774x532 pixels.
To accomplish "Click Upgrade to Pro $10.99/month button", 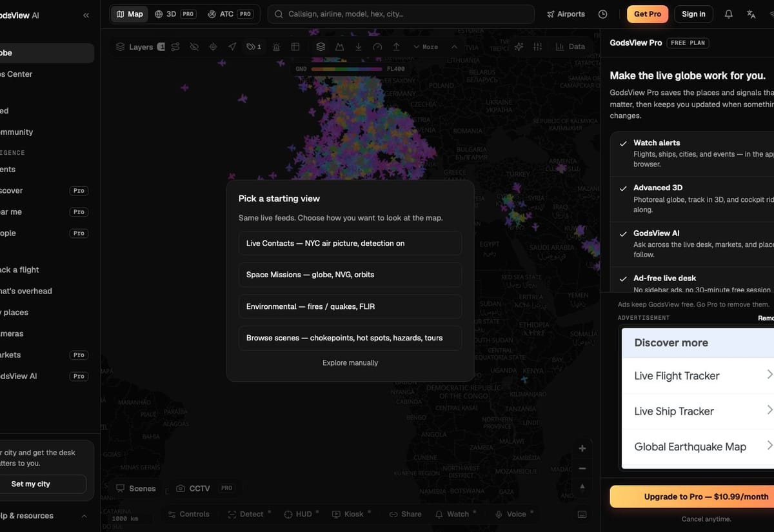I will [692, 497].
